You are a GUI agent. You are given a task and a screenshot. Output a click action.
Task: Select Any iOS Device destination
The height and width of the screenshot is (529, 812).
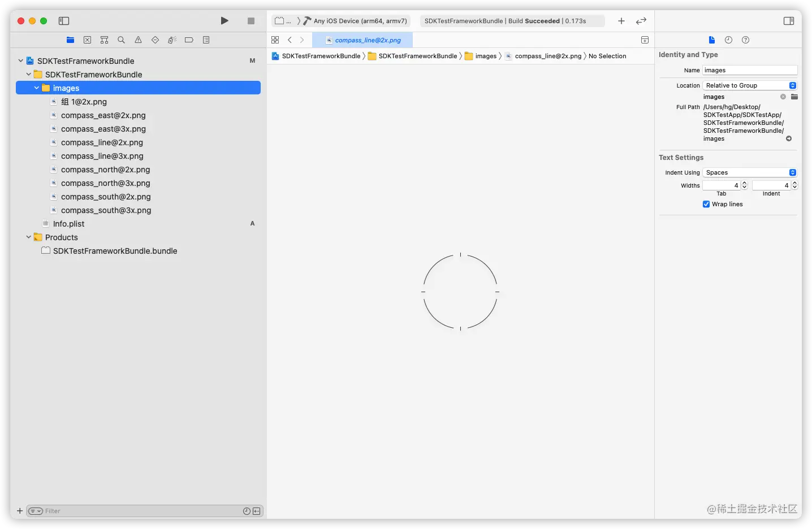click(355, 21)
